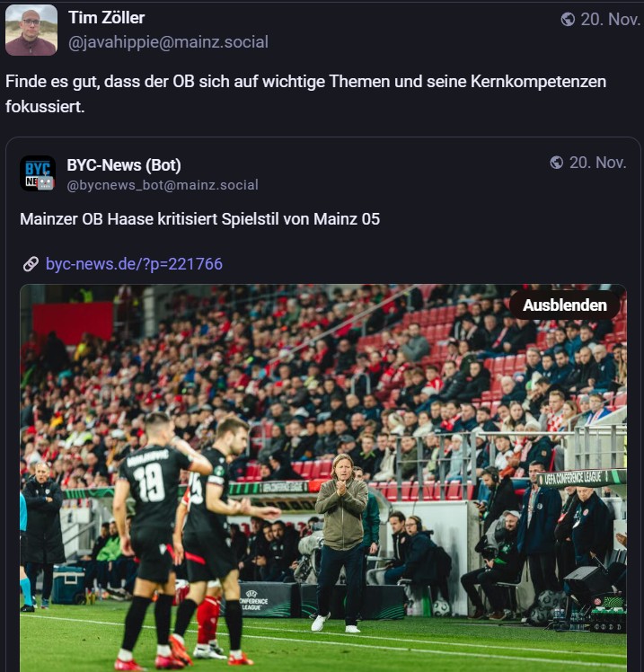Screen dimensions: 644x672
Task: Hide the image with the Ausblenden button
Action: (x=565, y=305)
